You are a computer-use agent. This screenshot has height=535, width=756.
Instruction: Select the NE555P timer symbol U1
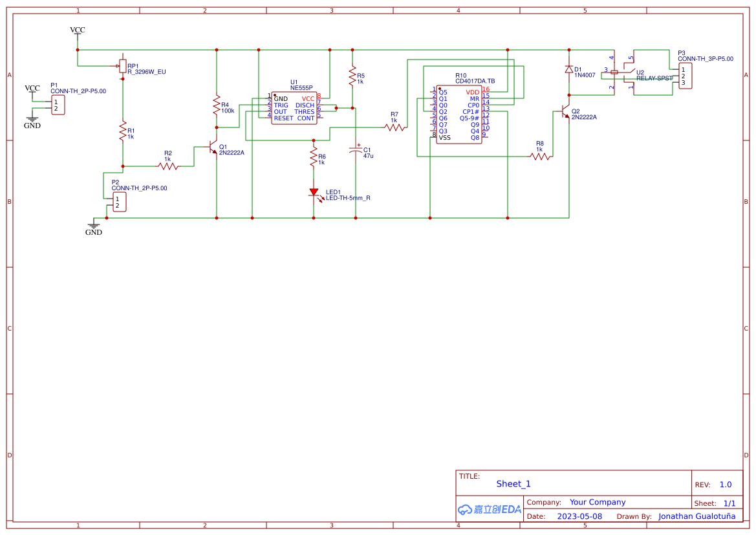click(295, 107)
